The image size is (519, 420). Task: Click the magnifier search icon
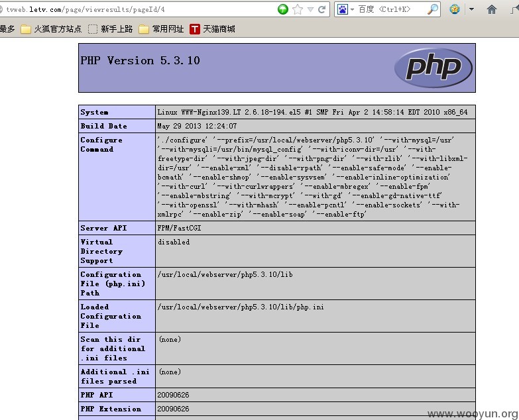(x=433, y=9)
